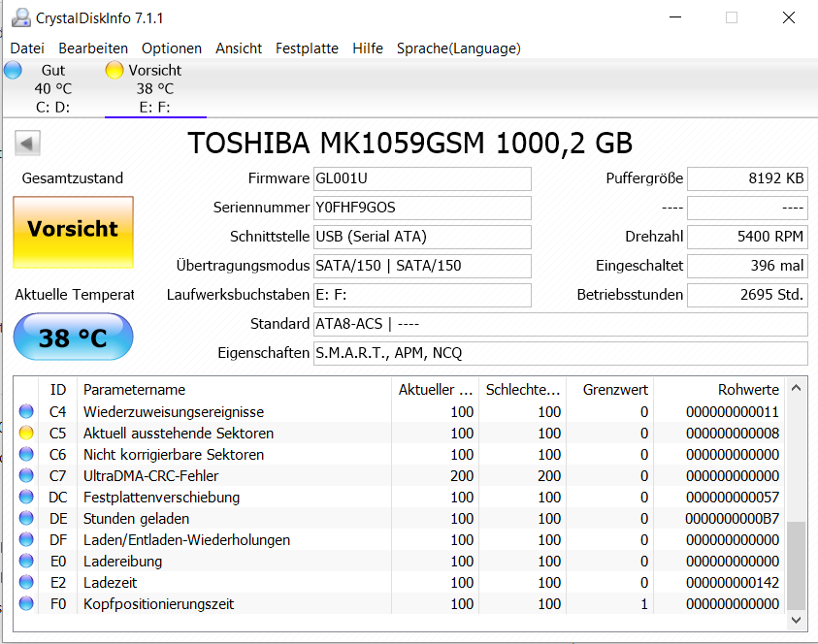Click status dot of Laden/Entladen-Wiederholungen row
The height and width of the screenshot is (644, 818).
coord(26,539)
